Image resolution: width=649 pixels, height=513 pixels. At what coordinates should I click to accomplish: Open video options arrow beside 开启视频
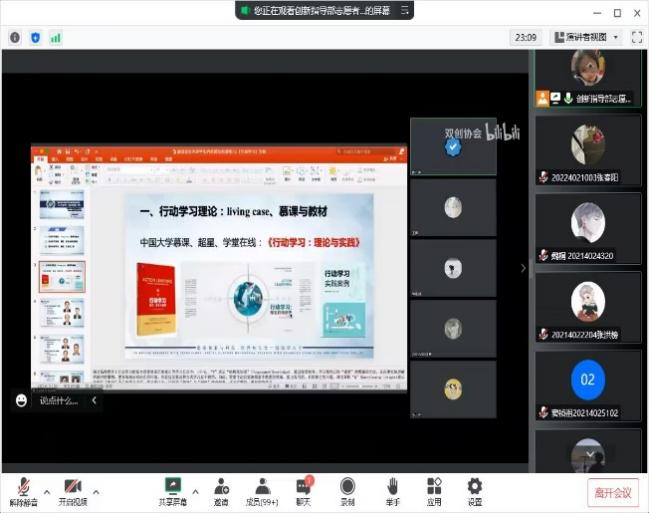(x=96, y=491)
